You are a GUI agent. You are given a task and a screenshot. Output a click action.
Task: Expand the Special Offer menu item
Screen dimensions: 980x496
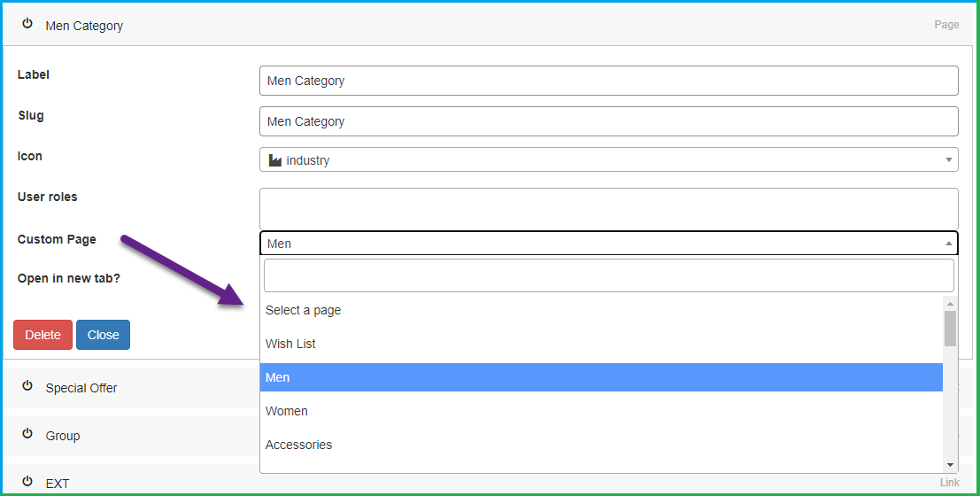coord(81,388)
